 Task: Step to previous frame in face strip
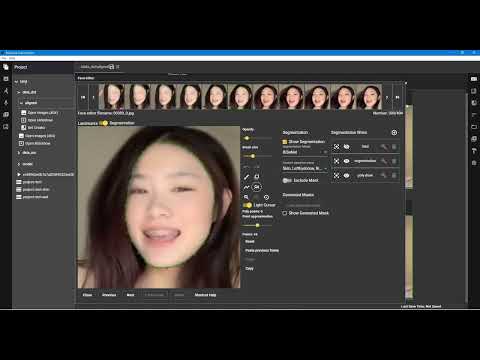click(93, 97)
